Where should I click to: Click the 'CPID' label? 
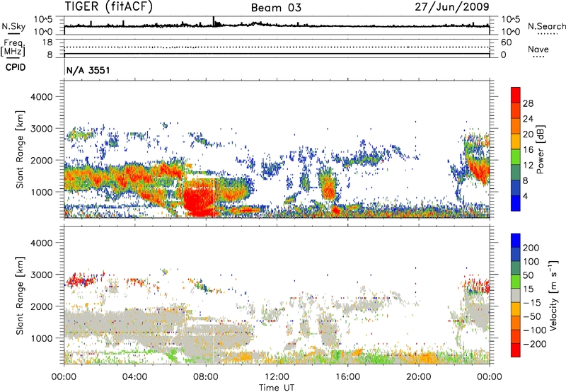[x=16, y=67]
